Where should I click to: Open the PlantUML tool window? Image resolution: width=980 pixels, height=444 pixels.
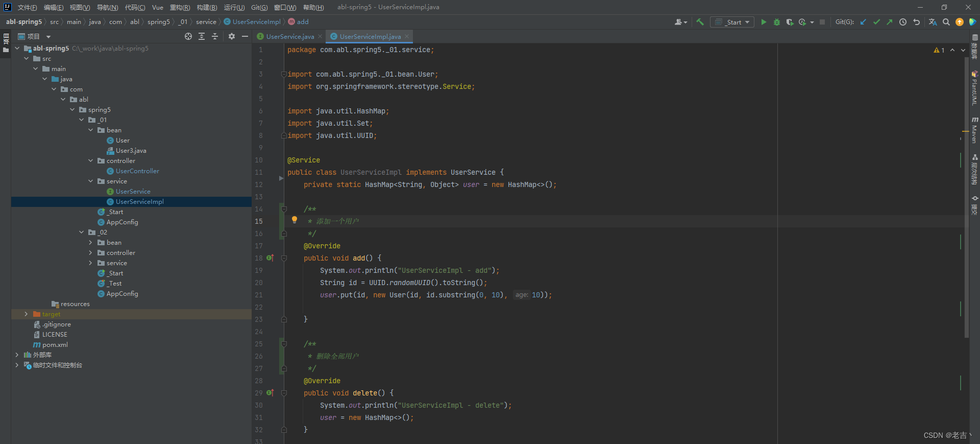pyautogui.click(x=974, y=88)
